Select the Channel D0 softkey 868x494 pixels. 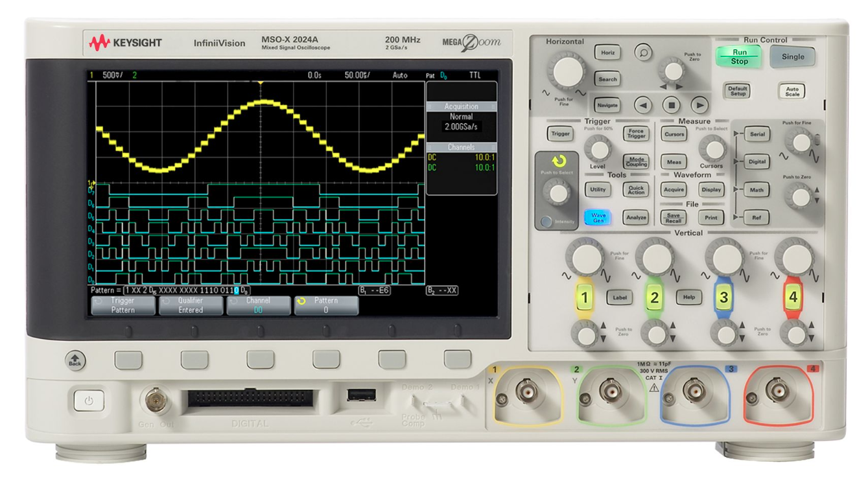coord(258,305)
